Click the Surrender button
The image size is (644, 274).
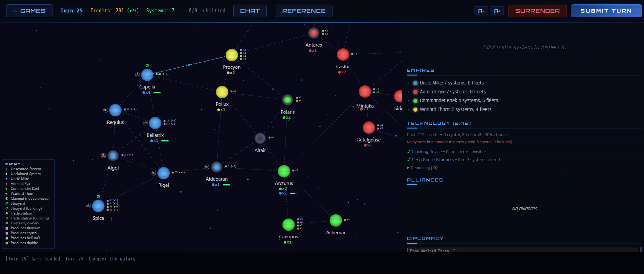(x=537, y=11)
